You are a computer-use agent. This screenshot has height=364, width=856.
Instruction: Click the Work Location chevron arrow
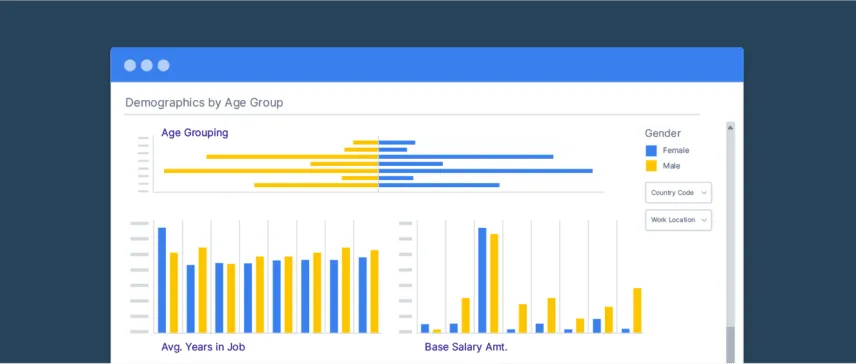[704, 220]
